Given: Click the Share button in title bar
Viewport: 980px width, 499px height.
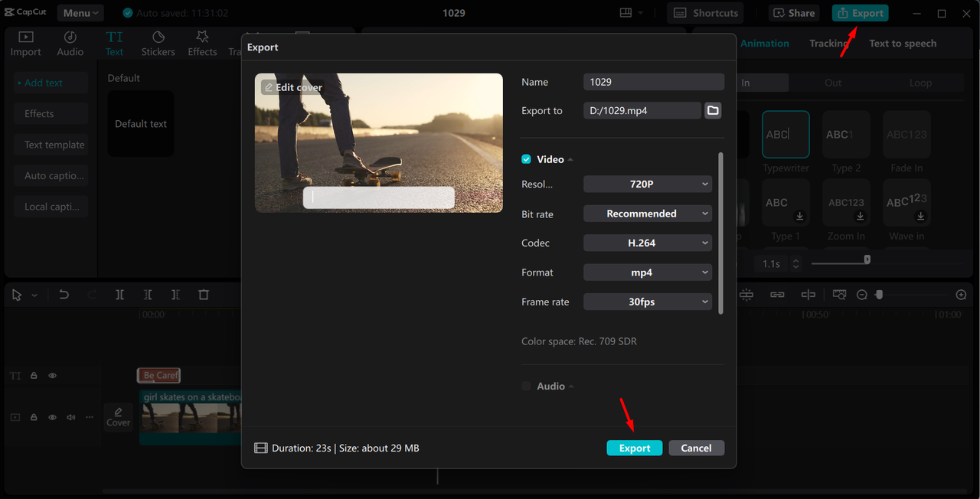Looking at the screenshot, I should click(793, 13).
